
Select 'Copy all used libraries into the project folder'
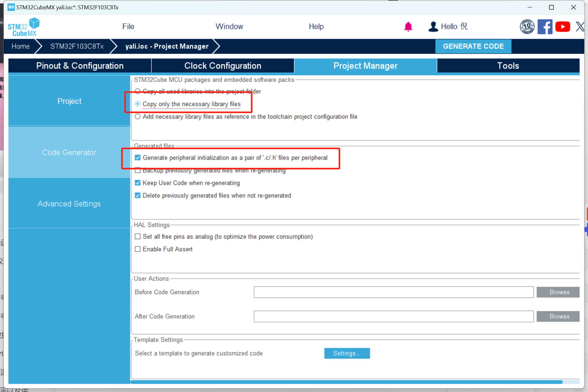[x=138, y=91]
